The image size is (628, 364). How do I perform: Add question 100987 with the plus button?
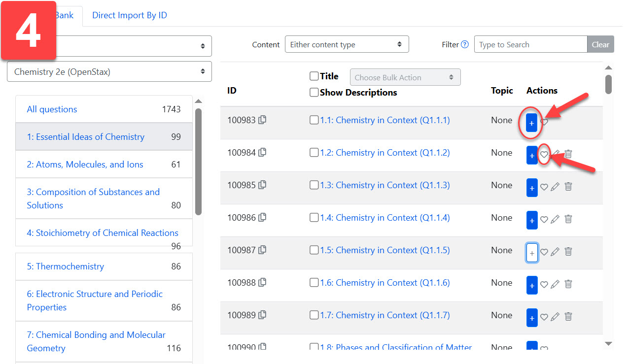pyautogui.click(x=532, y=253)
